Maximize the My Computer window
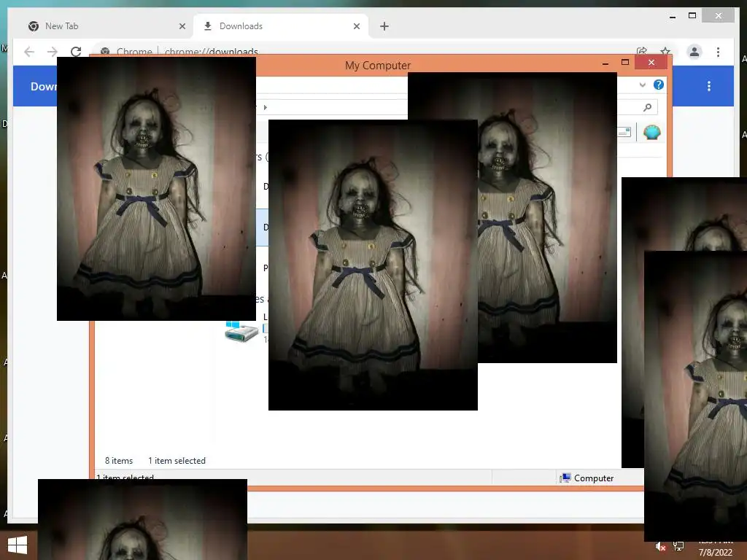747x560 pixels. coord(625,63)
